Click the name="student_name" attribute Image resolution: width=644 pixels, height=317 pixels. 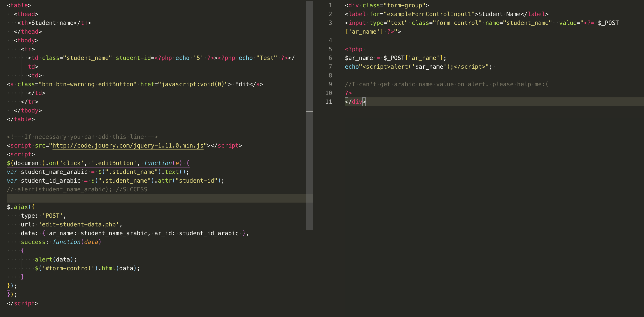pos(519,23)
